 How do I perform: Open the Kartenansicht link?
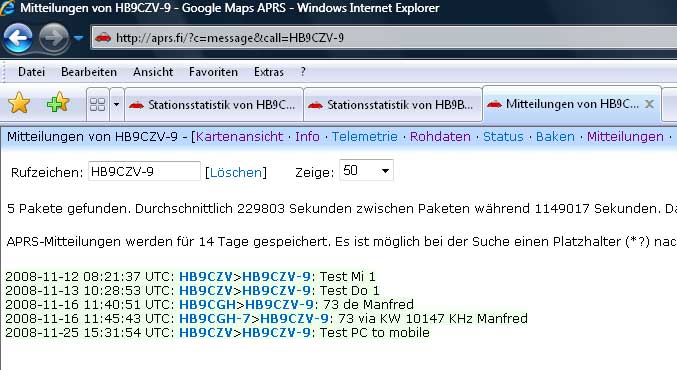(240, 137)
